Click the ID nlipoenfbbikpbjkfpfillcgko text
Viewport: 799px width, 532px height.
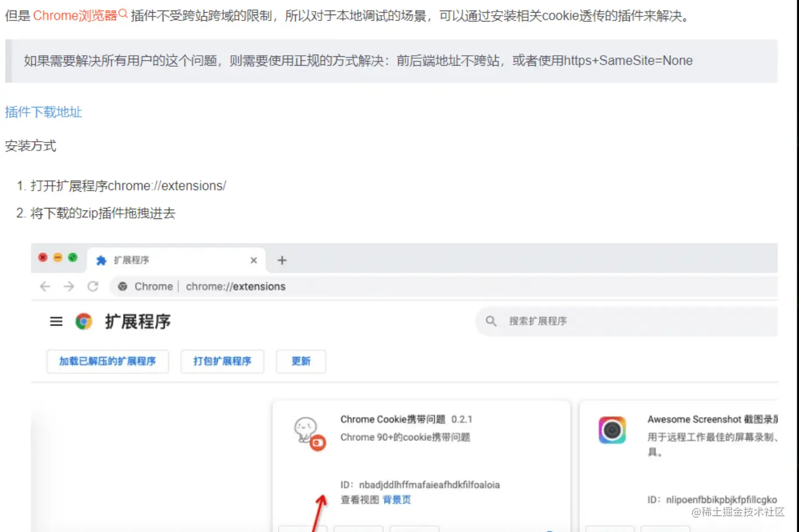pyautogui.click(x=712, y=499)
